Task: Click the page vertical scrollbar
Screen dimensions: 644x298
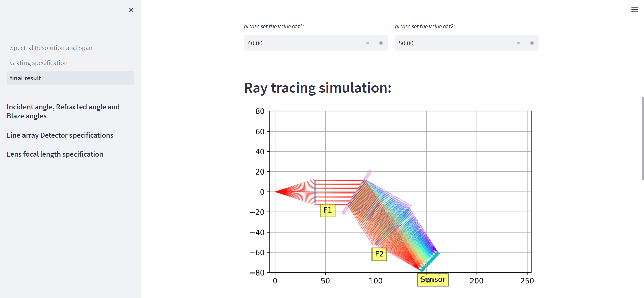Action: point(643,139)
